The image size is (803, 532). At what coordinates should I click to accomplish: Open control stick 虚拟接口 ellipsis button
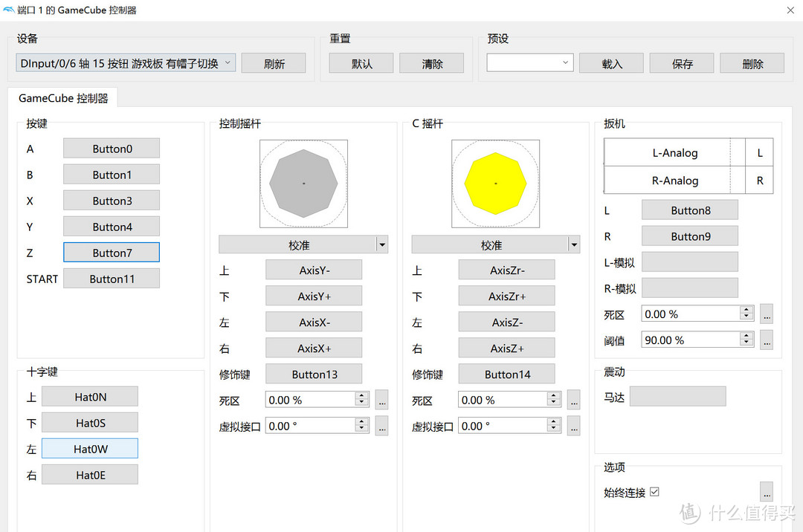(x=381, y=426)
